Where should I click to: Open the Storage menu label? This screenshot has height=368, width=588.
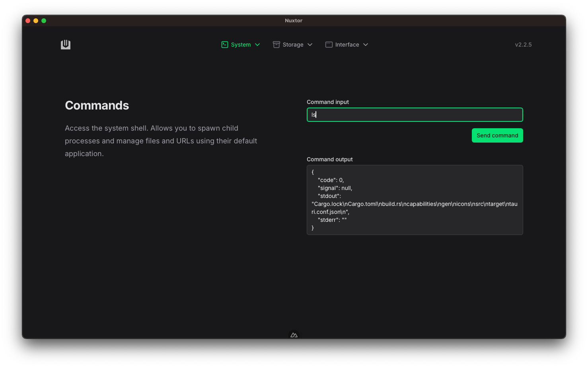pos(293,45)
